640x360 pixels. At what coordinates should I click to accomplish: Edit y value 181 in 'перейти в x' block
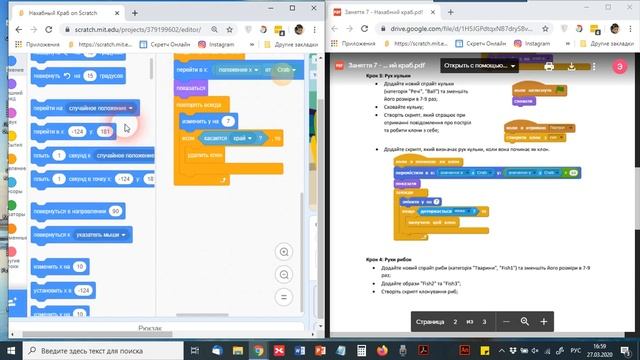[105, 131]
